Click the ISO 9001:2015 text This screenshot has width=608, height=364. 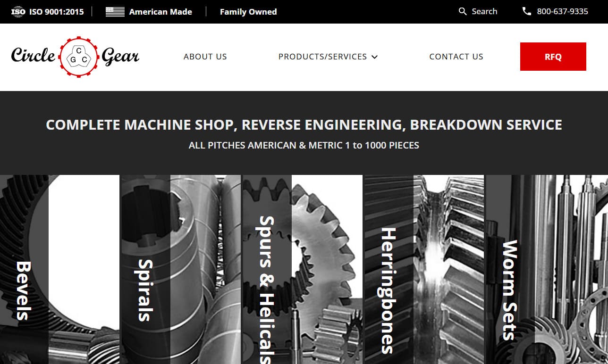pos(56,11)
